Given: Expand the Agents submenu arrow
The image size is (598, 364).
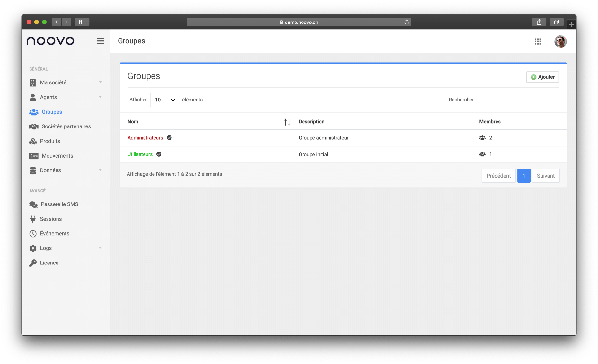Looking at the screenshot, I should tap(100, 97).
